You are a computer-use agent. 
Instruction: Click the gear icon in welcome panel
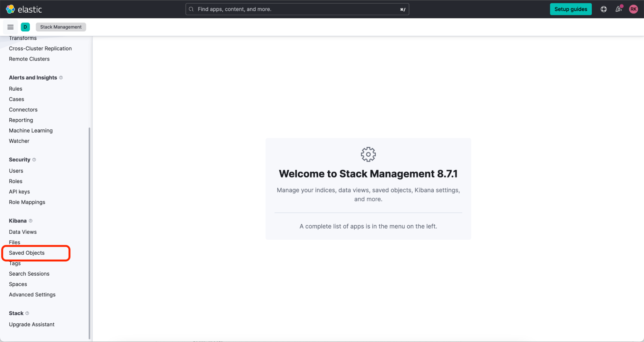pos(368,154)
